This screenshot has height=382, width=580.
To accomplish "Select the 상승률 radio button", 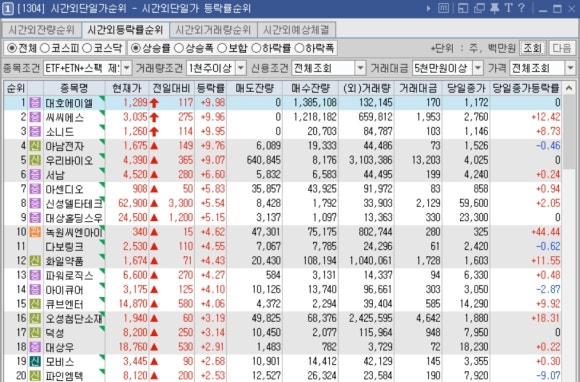I will (136, 48).
